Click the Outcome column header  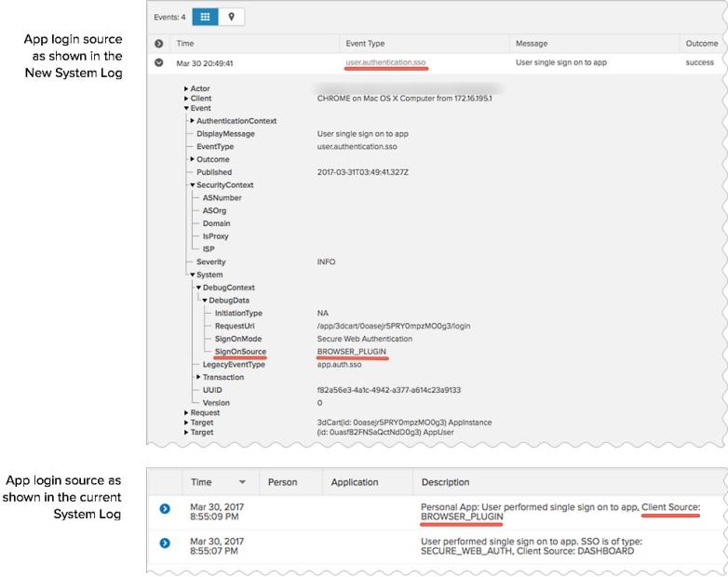(x=702, y=44)
